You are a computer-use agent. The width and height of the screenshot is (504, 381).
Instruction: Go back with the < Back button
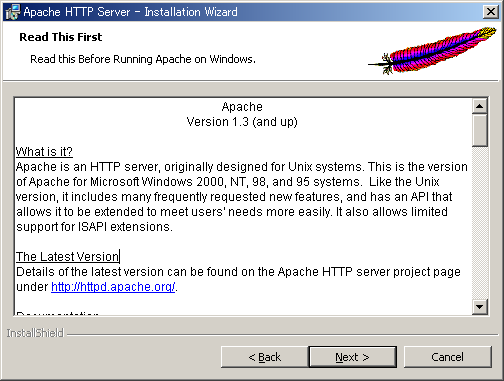click(265, 357)
